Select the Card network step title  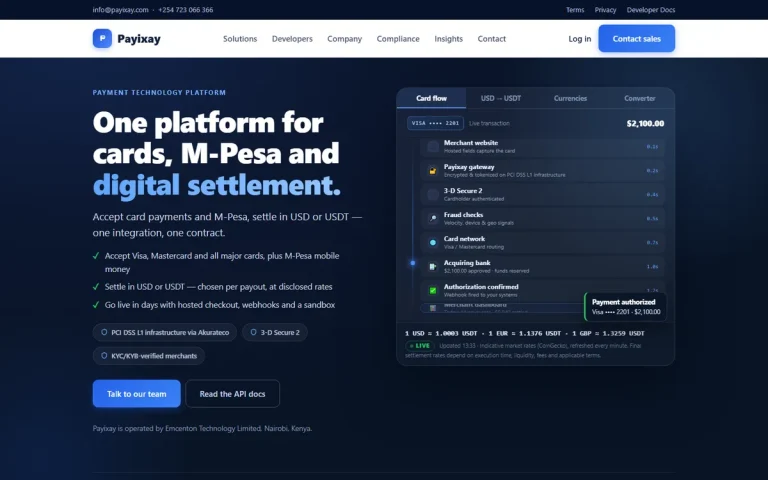464,239
